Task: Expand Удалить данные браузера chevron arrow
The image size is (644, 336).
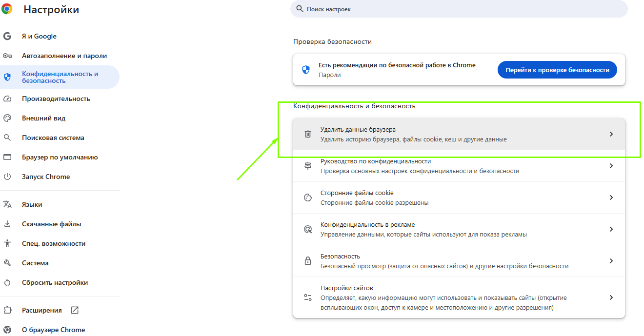Action: [611, 134]
